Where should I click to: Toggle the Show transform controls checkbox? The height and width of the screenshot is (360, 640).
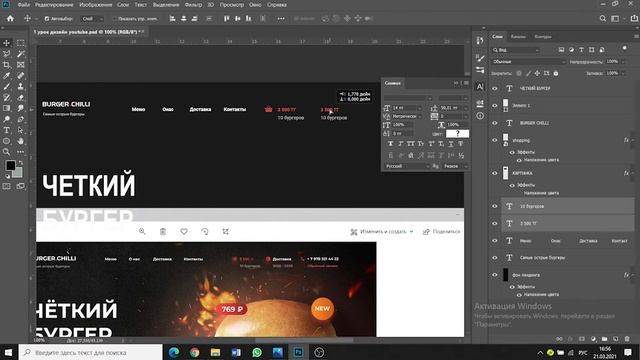[x=114, y=19]
